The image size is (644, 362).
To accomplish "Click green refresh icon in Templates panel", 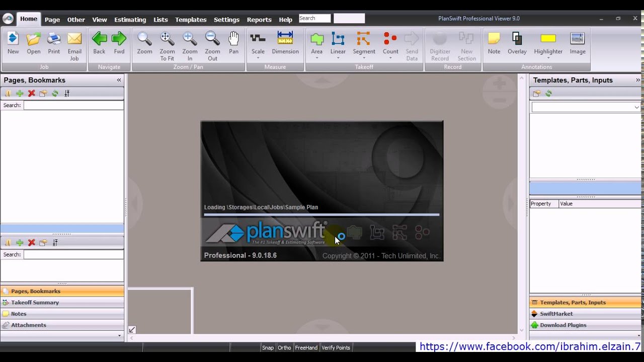I will click(x=548, y=94).
